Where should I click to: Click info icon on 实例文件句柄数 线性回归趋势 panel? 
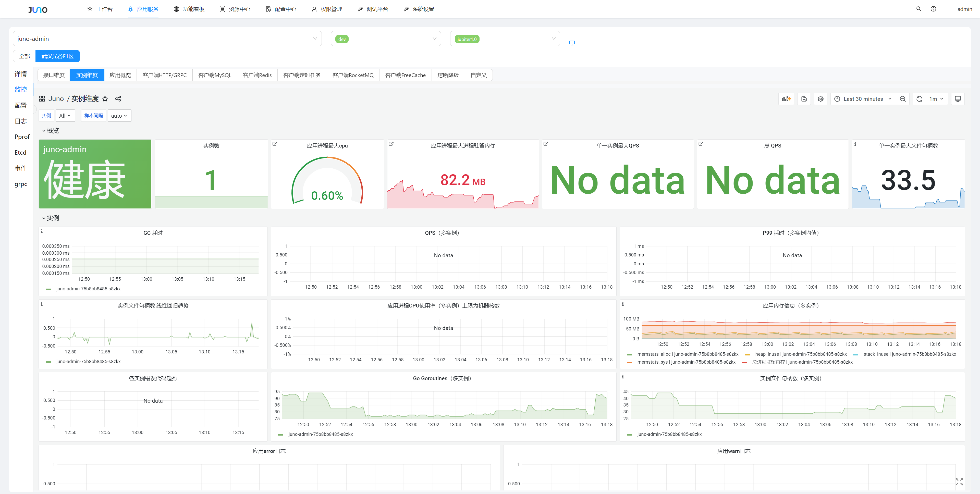pos(42,304)
